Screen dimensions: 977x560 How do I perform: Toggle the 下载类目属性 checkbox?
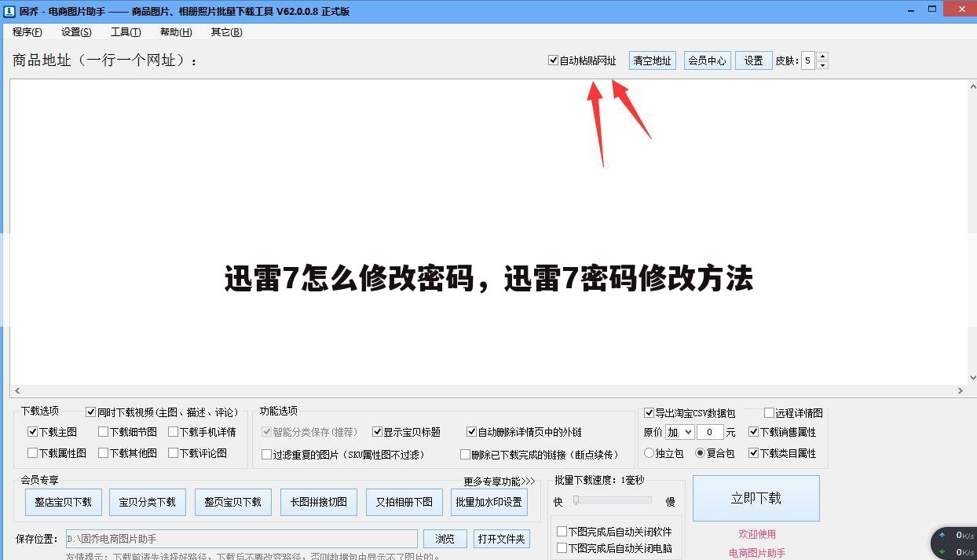(753, 453)
